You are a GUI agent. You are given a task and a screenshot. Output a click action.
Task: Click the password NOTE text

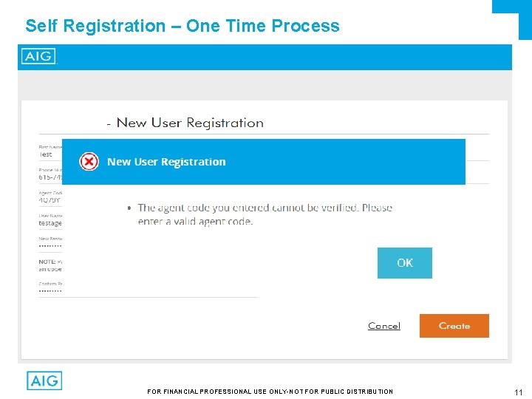tap(50, 266)
